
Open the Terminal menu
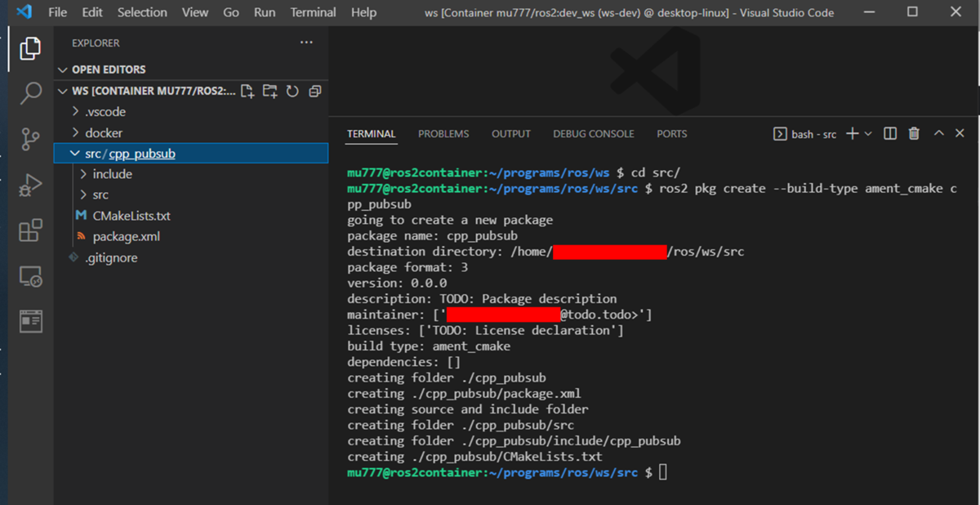[313, 12]
